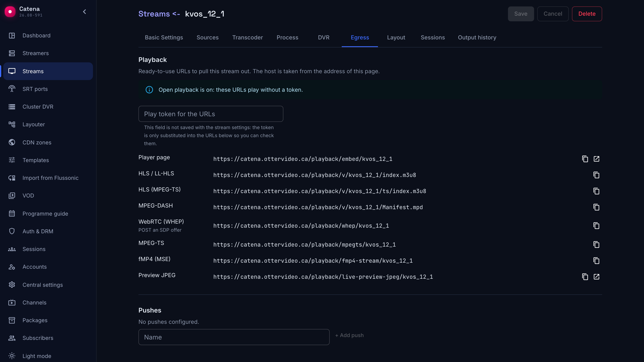Copy the HLS (MPEG-TS) URL
Viewport: 644px width, 362px height.
[x=597, y=191]
